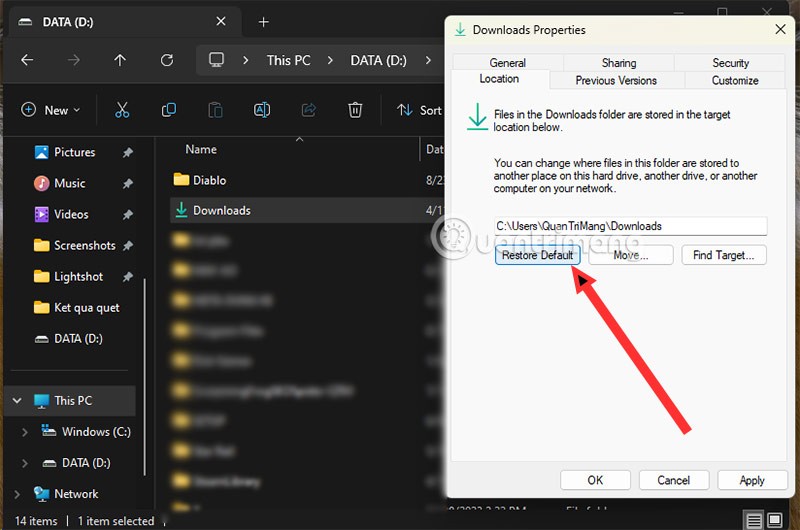Open Screenshots in the sidebar
Viewport: 800px width, 530px height.
(x=84, y=245)
